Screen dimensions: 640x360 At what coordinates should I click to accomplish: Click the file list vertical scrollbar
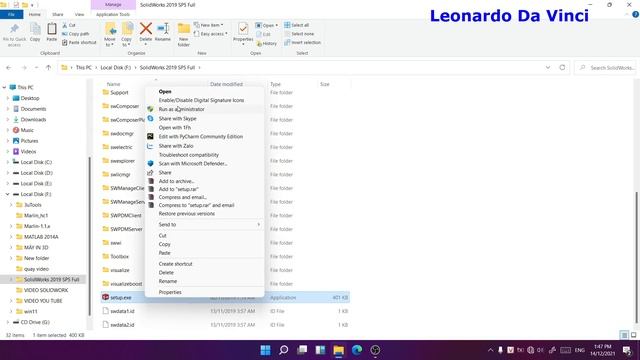637,257
